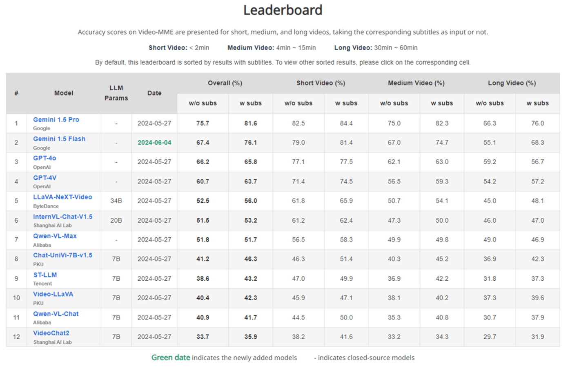Click the Overall (%) group header
588x371 pixels.
tap(225, 83)
